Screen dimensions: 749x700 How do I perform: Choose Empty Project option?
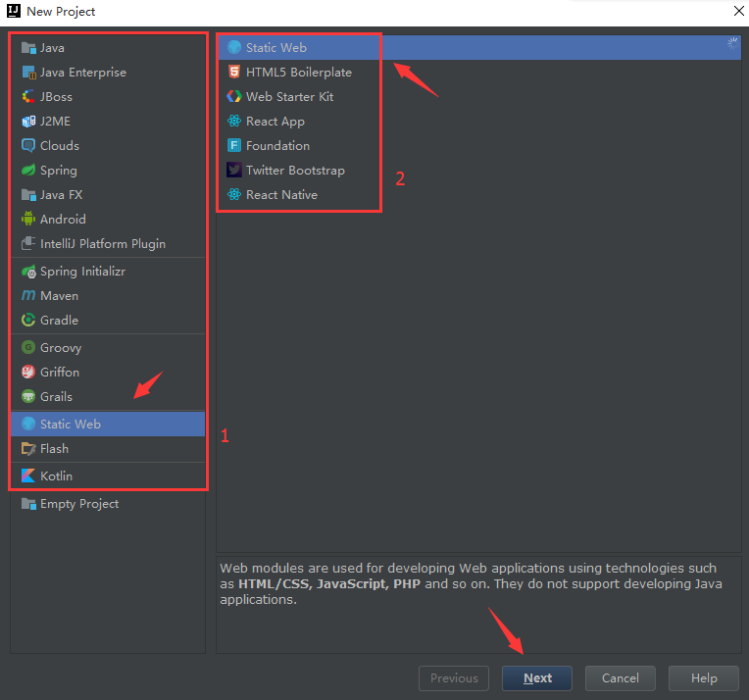click(x=78, y=504)
